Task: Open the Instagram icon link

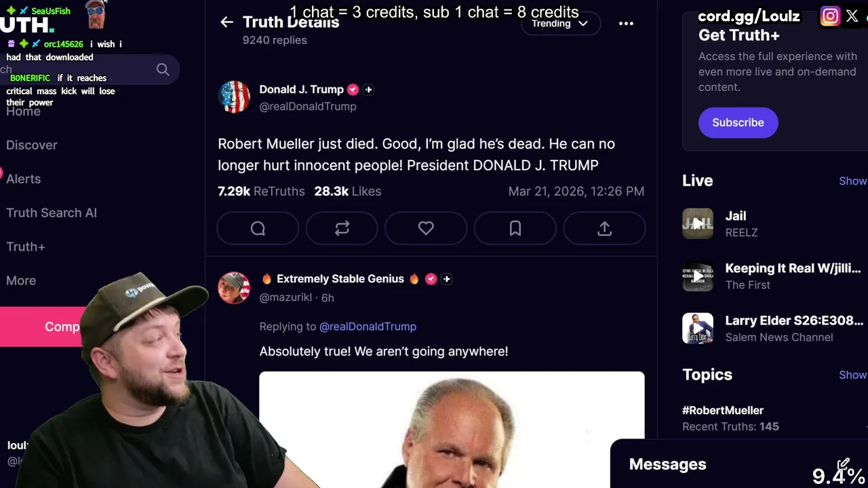Action: tap(830, 16)
